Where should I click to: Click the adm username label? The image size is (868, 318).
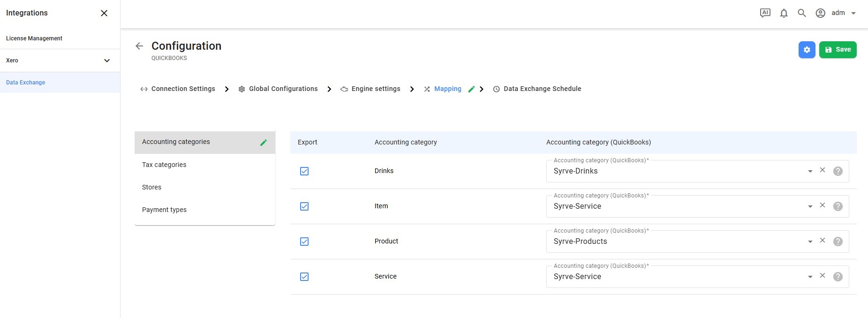coord(838,13)
